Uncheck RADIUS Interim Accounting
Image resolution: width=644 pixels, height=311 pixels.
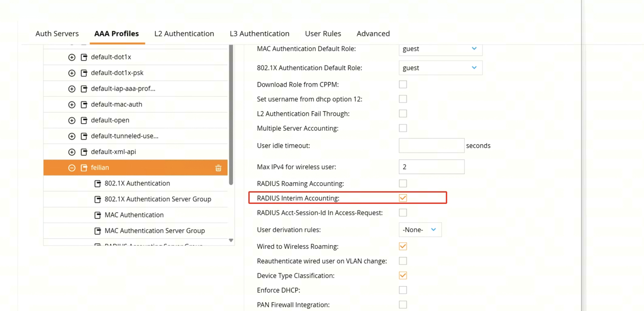click(x=403, y=198)
